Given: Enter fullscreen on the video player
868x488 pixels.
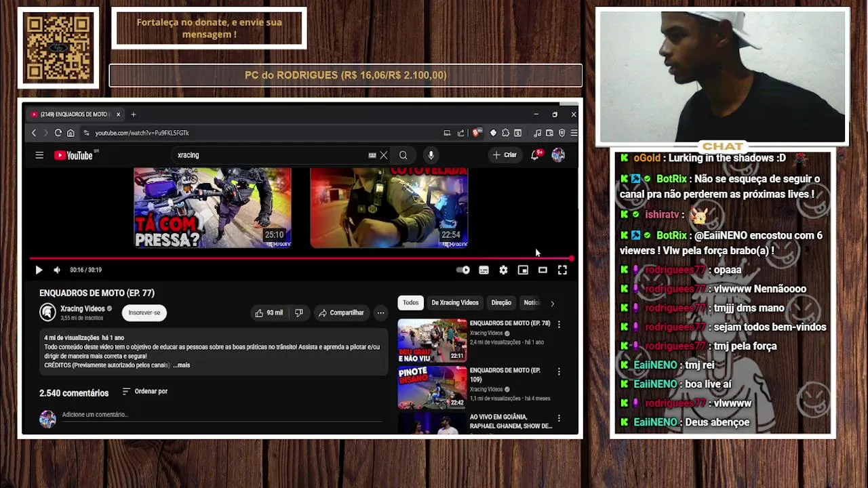Looking at the screenshot, I should pyautogui.click(x=562, y=270).
